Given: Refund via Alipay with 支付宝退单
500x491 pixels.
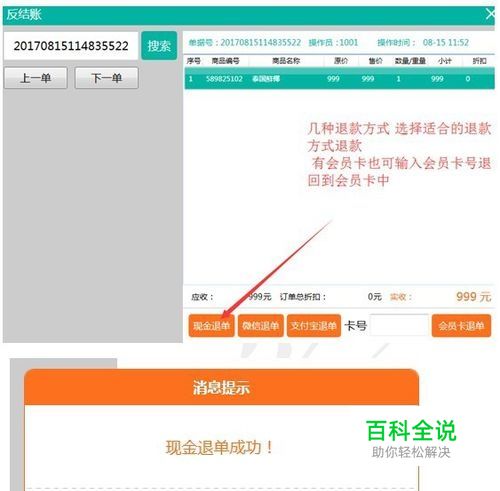Looking at the screenshot, I should 314,326.
